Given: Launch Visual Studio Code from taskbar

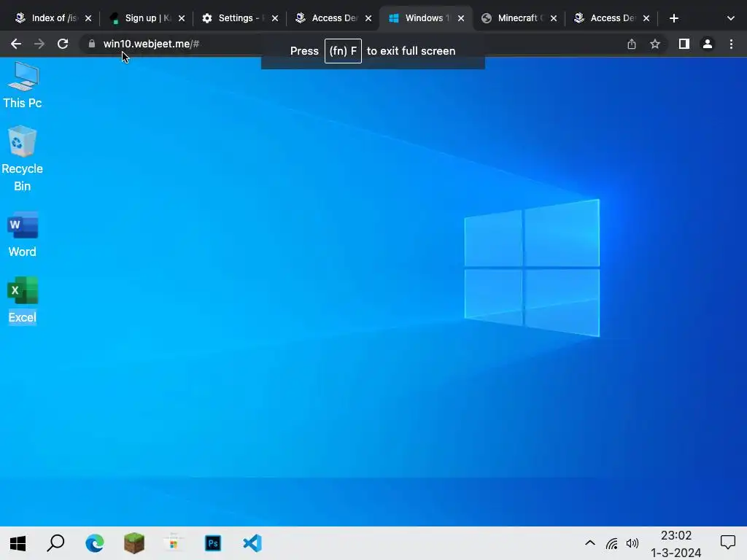Looking at the screenshot, I should tap(252, 542).
